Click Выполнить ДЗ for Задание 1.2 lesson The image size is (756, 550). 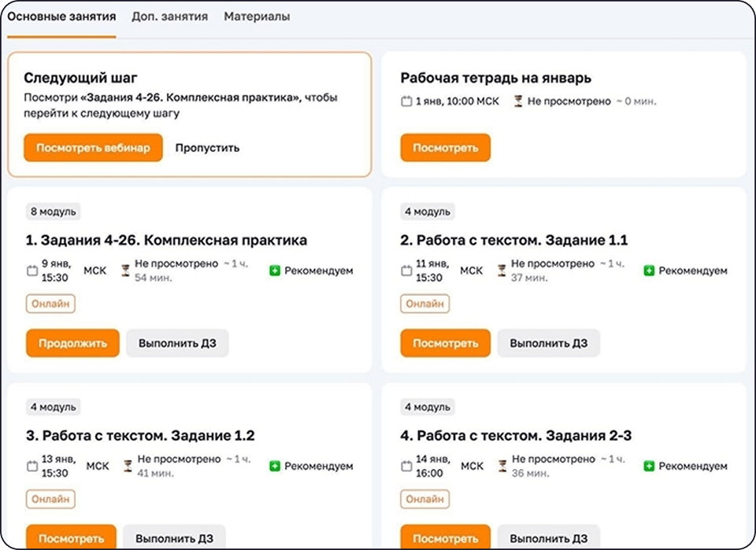tap(174, 537)
